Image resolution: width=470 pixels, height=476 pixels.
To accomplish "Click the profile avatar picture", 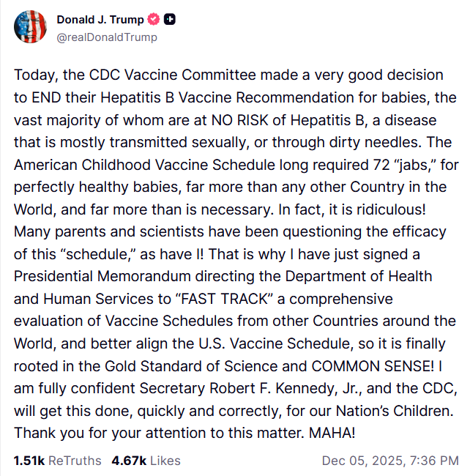I will (29, 27).
